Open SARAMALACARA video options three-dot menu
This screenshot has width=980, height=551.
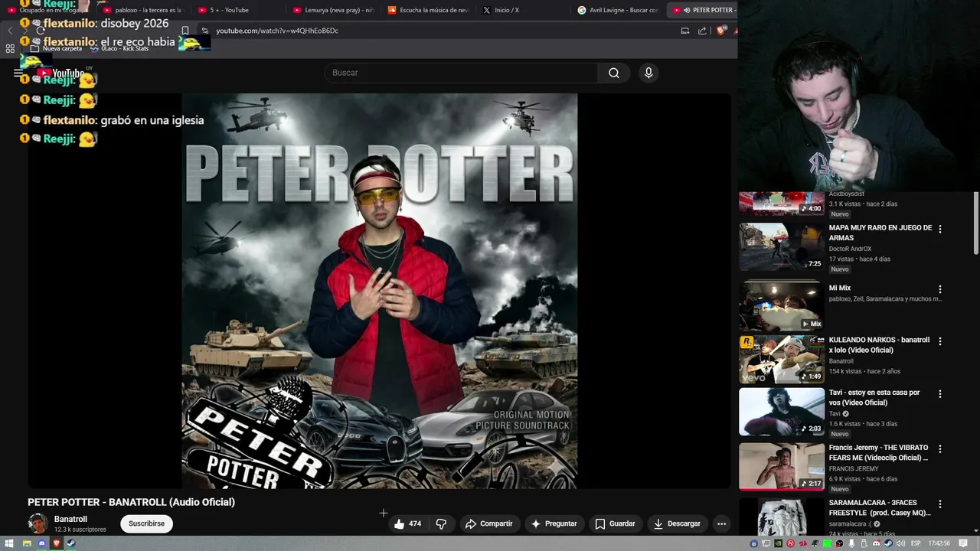[940, 504]
